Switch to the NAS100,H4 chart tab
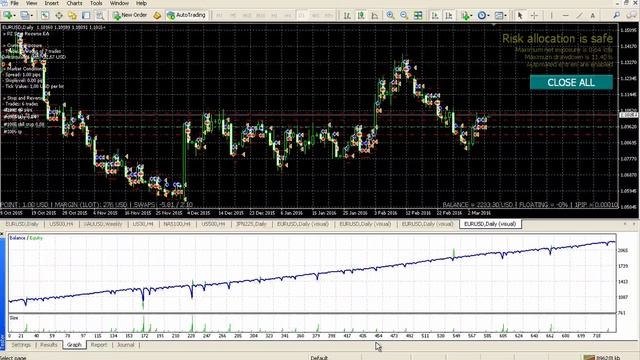This screenshot has height=360, width=640. 177,224
